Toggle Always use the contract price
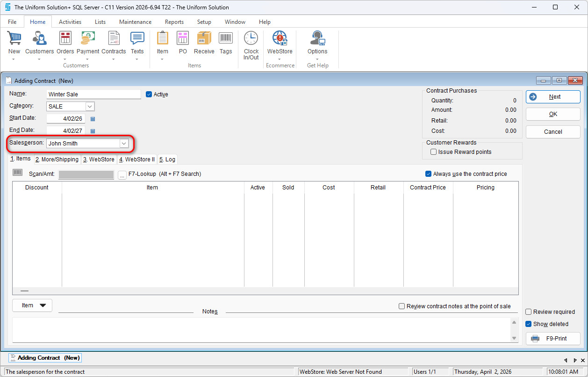 tap(428, 174)
